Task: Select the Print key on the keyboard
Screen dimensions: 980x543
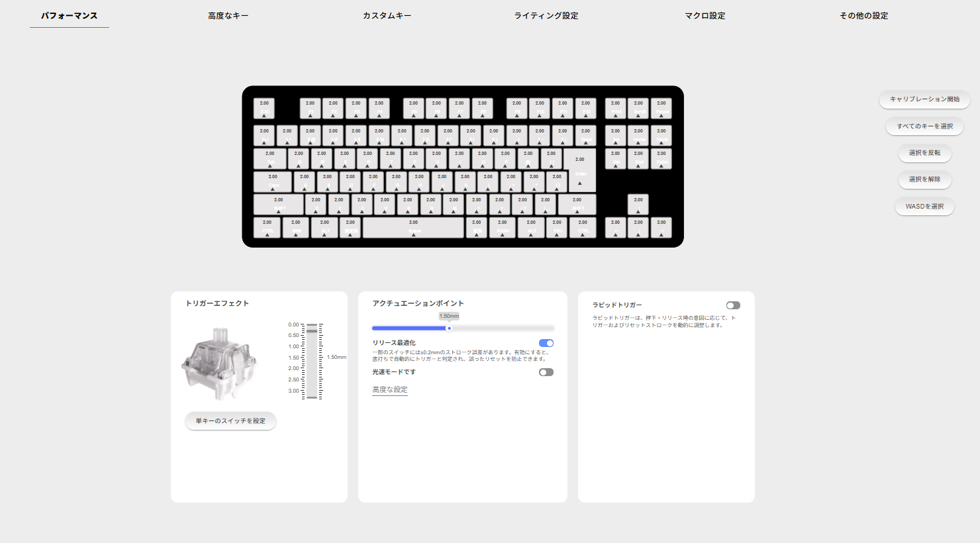Action: (614, 107)
